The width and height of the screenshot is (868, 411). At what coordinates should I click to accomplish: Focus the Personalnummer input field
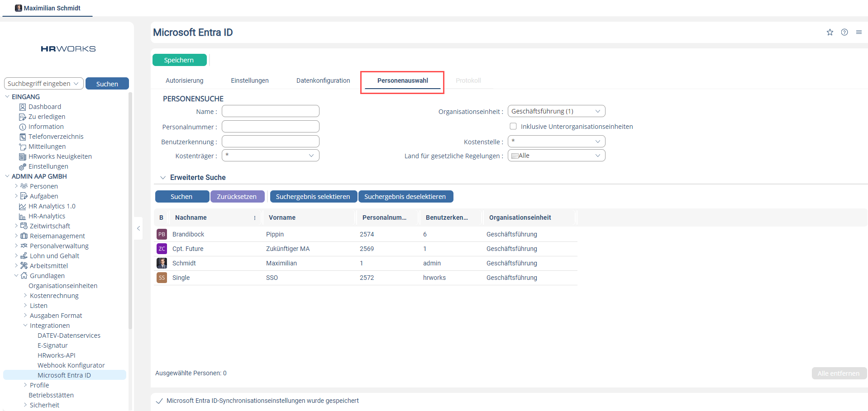271,127
